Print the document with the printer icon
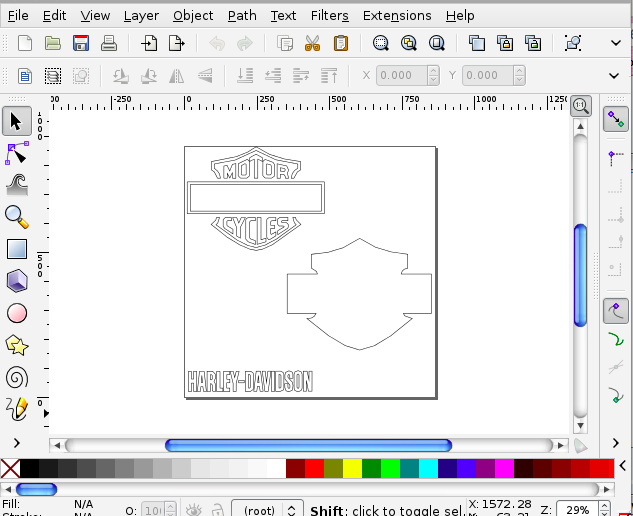Viewport: 633px width, 516px height. (x=109, y=43)
